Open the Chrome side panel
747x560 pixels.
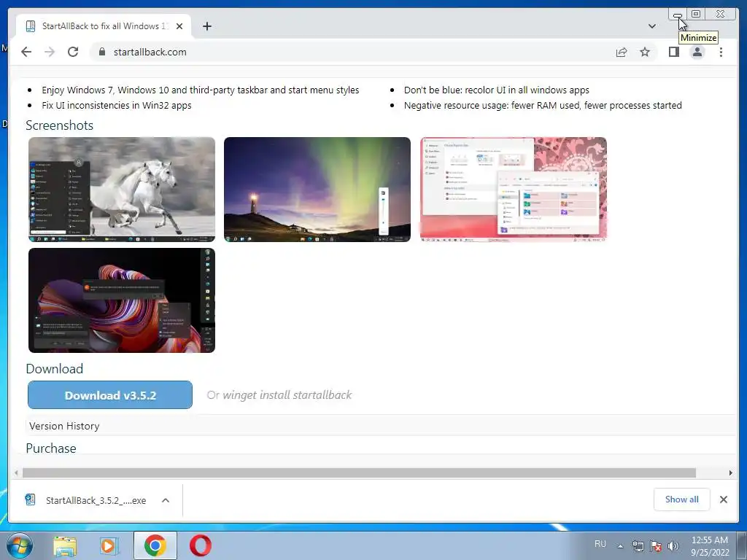(x=673, y=52)
